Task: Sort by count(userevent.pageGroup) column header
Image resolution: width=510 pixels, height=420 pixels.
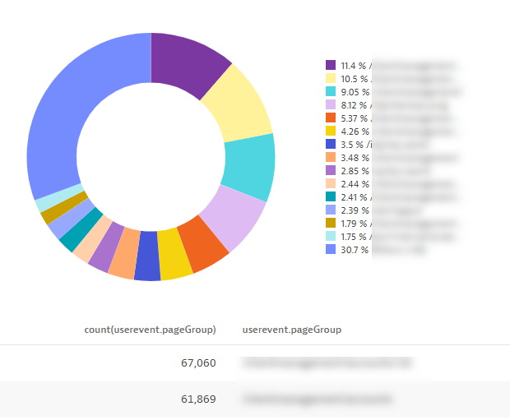Action: point(150,330)
